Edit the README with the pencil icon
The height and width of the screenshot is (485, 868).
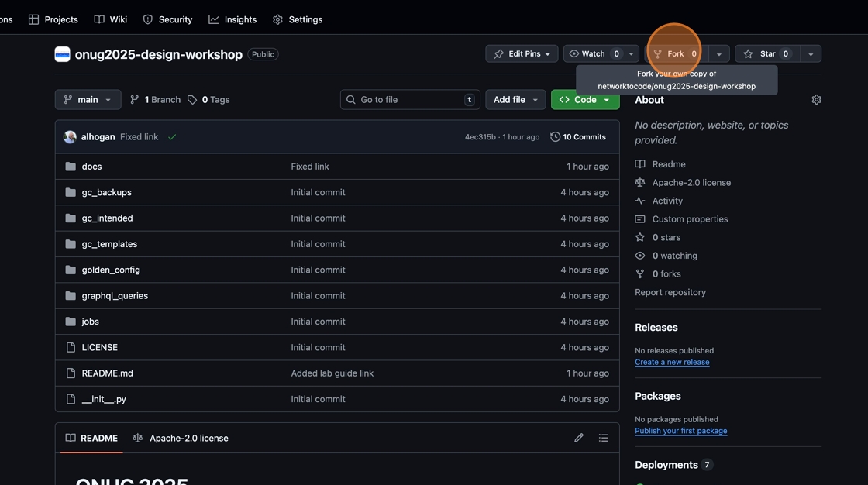click(x=578, y=438)
